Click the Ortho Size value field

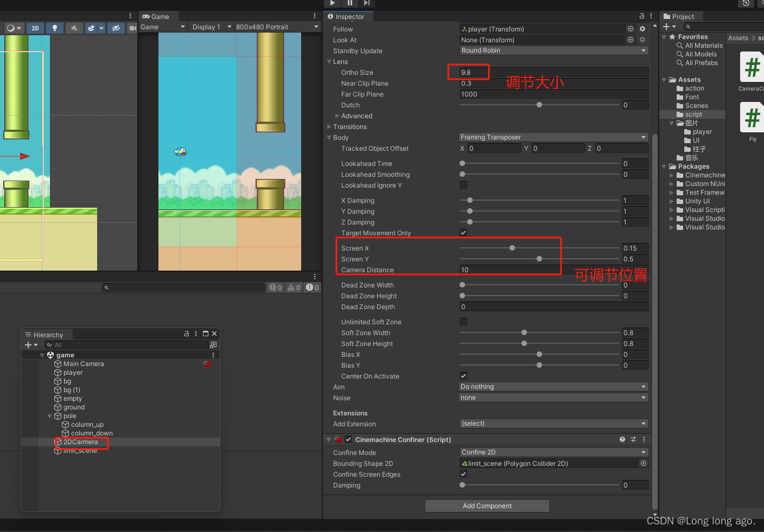point(554,73)
